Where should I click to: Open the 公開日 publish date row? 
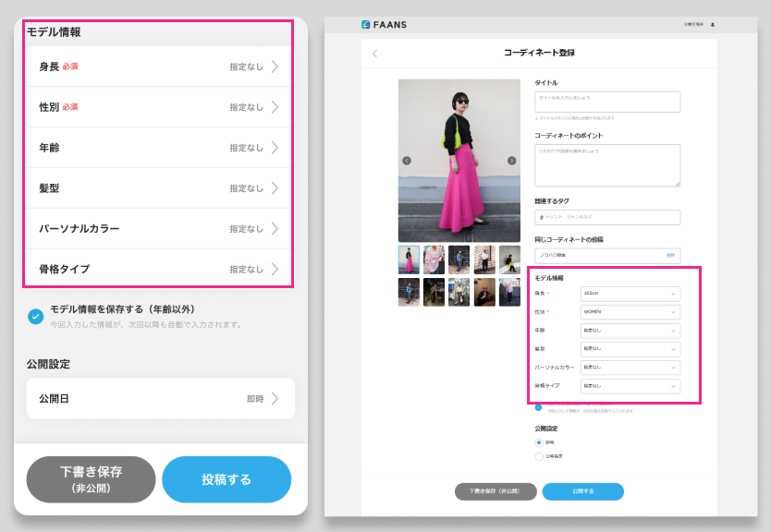(x=161, y=398)
